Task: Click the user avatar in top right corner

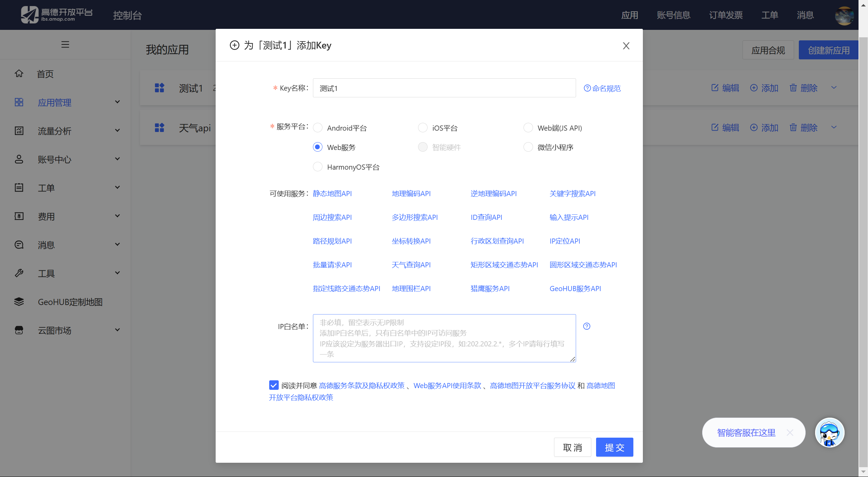Action: coord(844,15)
